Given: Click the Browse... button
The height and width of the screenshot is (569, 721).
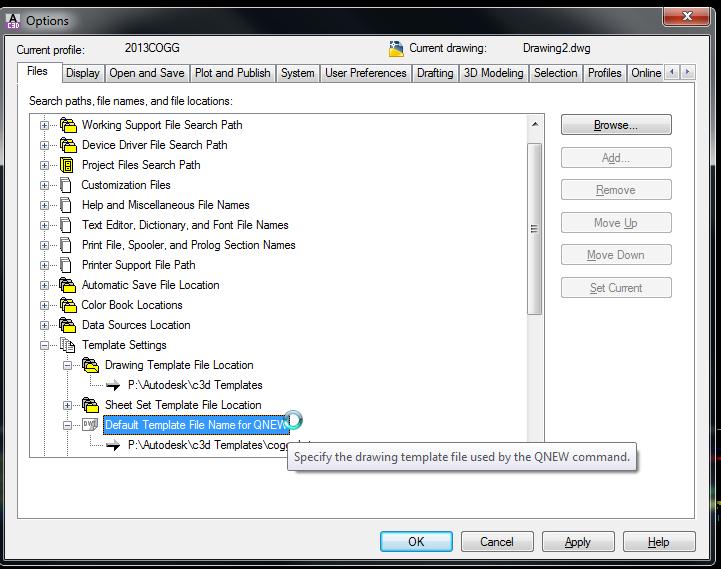Looking at the screenshot, I should click(616, 125).
